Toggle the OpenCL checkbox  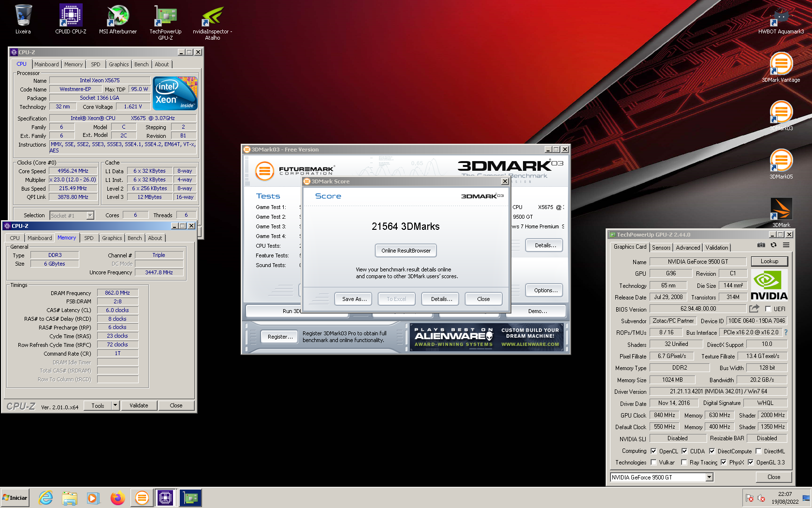pyautogui.click(x=653, y=451)
